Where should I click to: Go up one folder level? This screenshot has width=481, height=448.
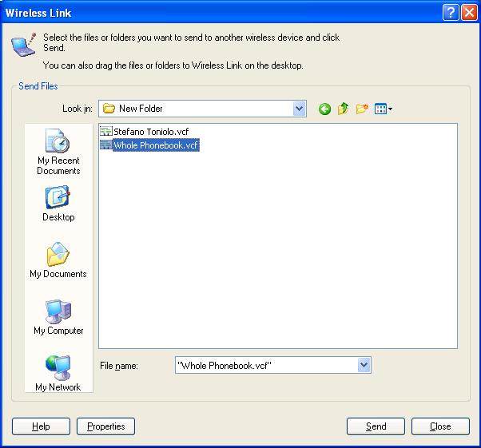coord(343,109)
